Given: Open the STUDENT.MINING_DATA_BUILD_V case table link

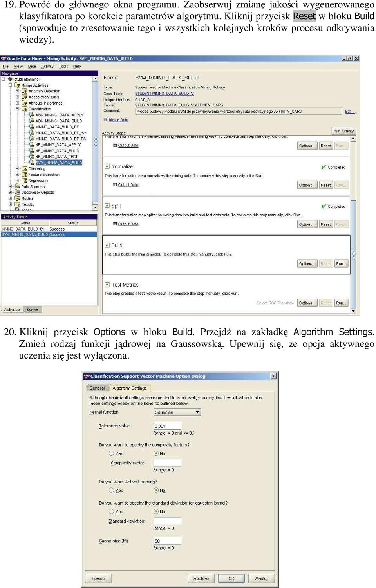Looking at the screenshot, I should 164,94.
